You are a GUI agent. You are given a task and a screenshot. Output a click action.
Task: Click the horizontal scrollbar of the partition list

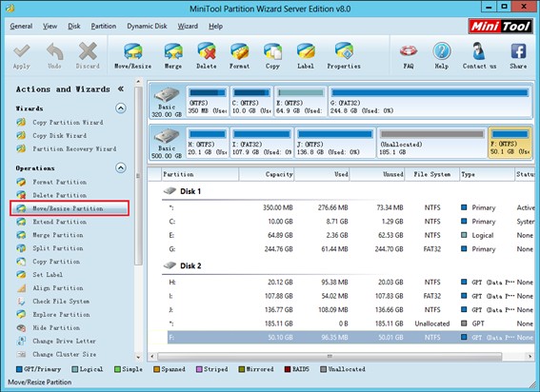(330, 356)
